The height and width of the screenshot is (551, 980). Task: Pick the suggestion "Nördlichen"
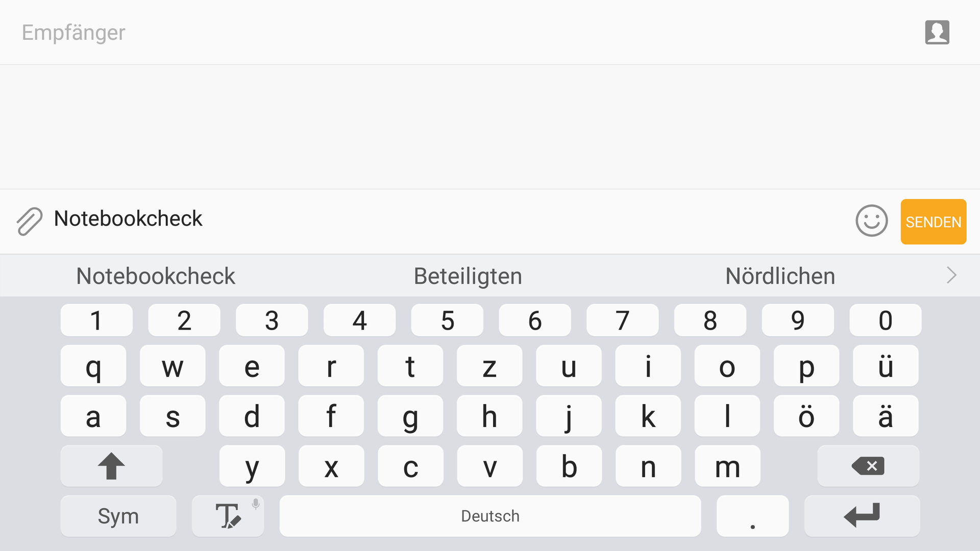point(780,276)
